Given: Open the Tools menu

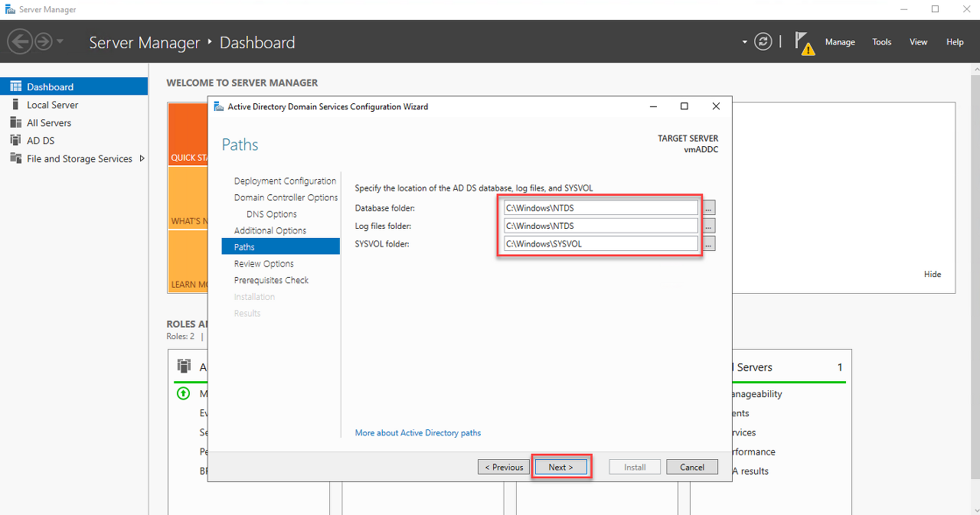Looking at the screenshot, I should tap(882, 42).
